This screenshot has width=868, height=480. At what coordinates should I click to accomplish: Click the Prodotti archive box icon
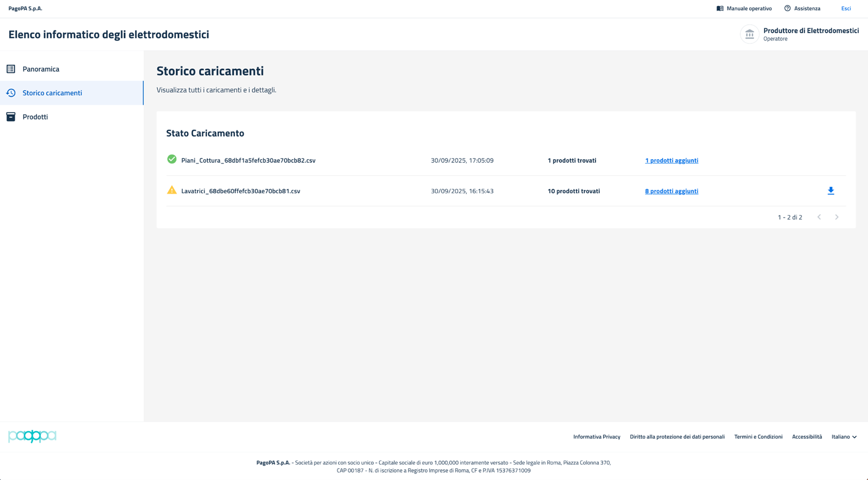11,117
